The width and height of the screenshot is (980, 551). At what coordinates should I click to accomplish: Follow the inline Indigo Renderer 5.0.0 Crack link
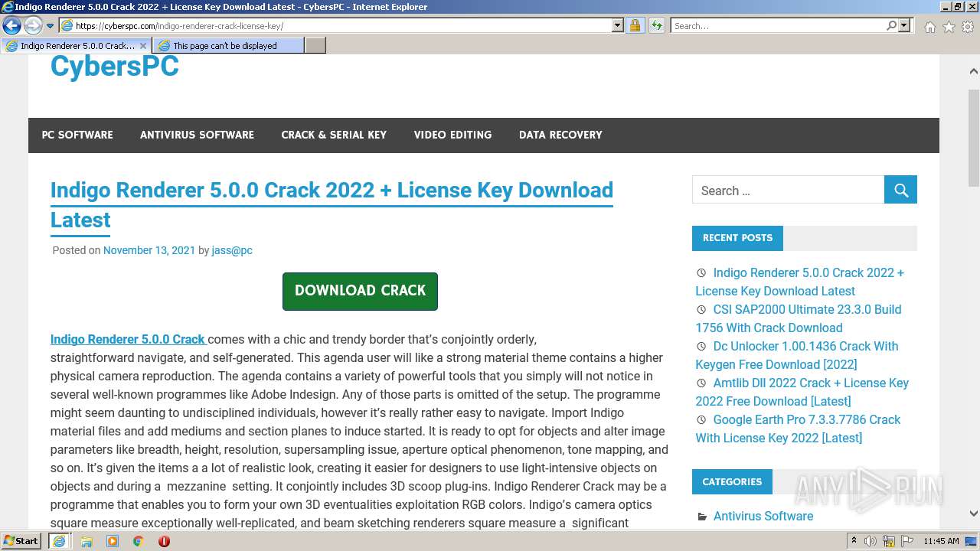(128, 339)
